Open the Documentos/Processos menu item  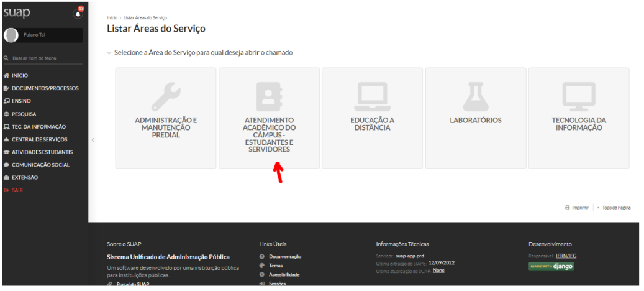point(45,88)
